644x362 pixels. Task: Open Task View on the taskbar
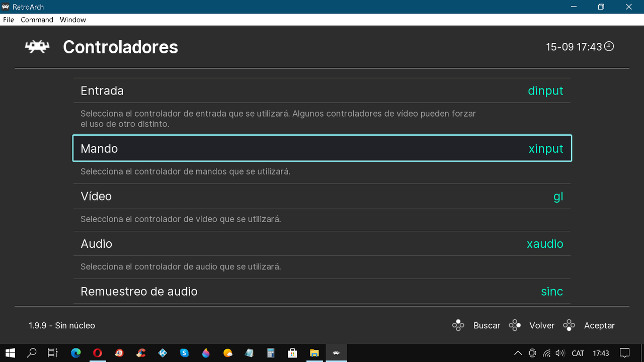point(53,353)
